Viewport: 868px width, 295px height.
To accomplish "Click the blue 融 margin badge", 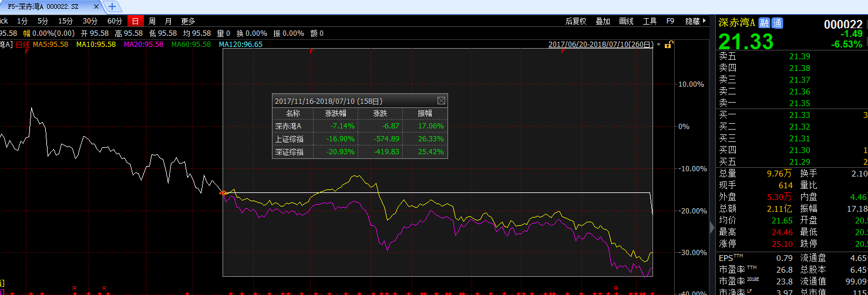I will (x=764, y=23).
